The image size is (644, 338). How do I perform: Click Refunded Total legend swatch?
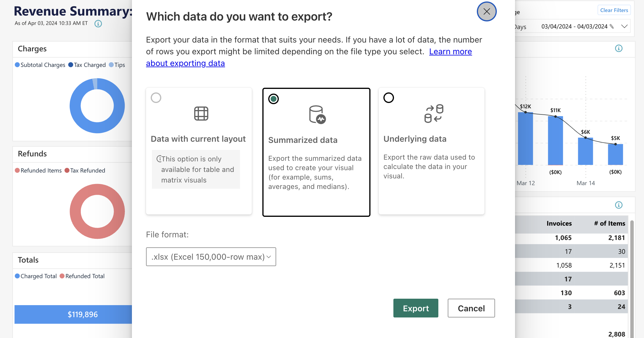pos(62,276)
